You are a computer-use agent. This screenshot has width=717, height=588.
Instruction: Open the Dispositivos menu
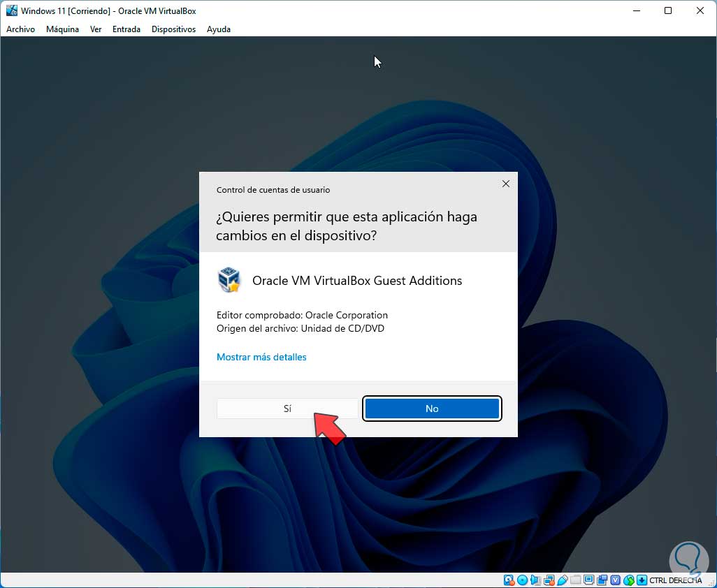(173, 29)
